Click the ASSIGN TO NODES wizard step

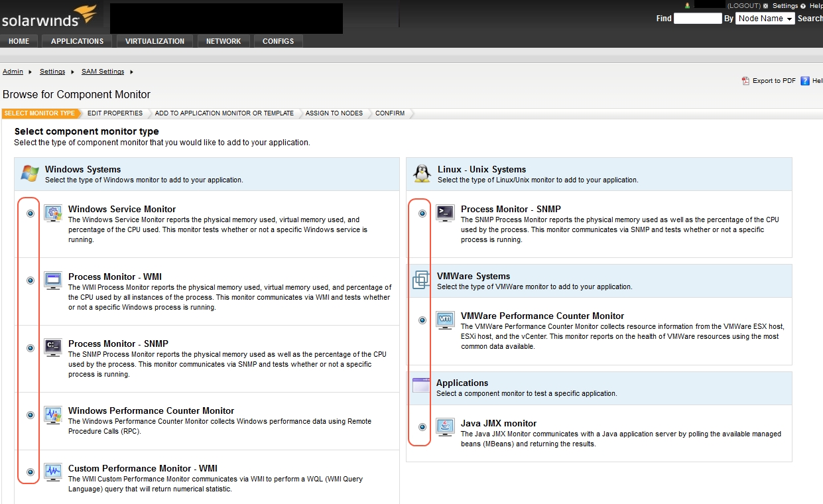pos(334,113)
